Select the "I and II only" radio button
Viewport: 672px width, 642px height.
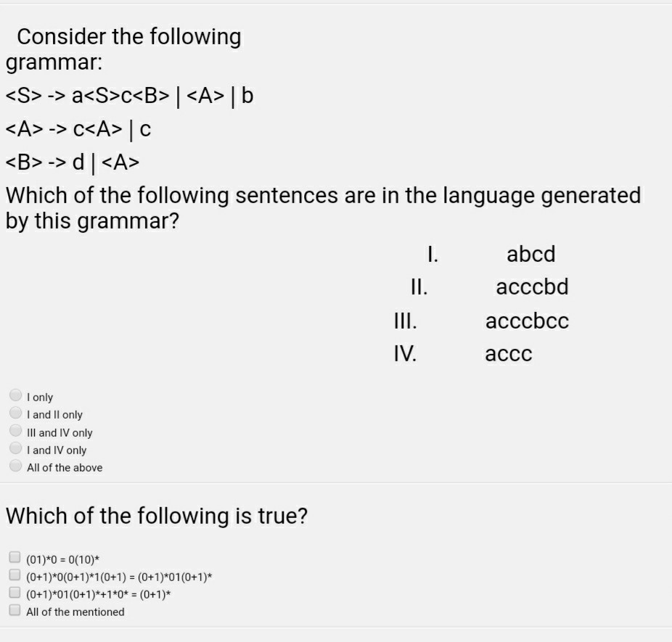(x=15, y=412)
